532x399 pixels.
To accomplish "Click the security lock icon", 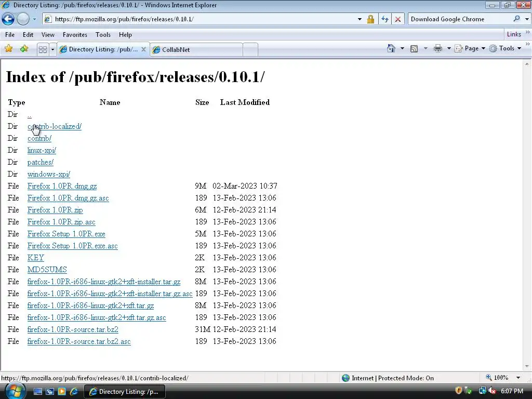I will coord(370,19).
